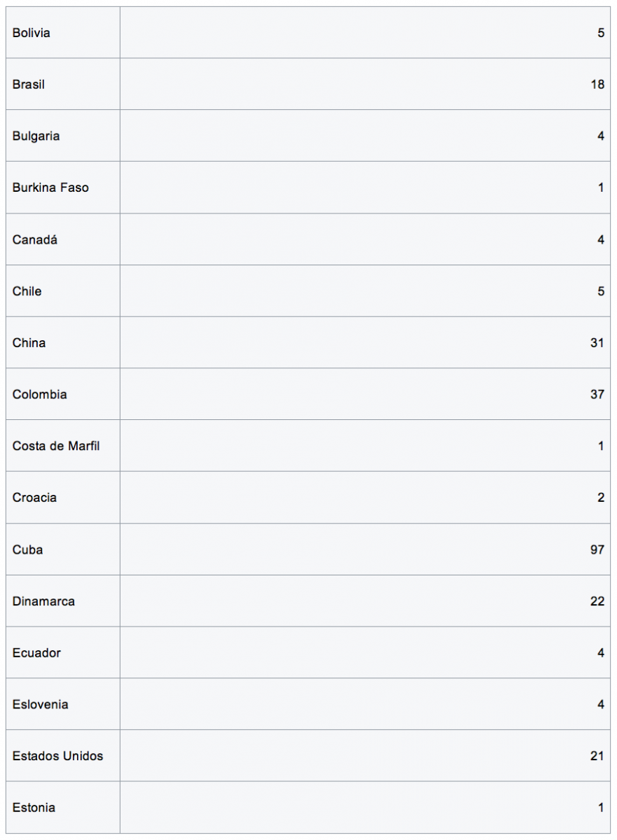
Task: Click the Bulgaria table cell
Action: click(x=36, y=136)
